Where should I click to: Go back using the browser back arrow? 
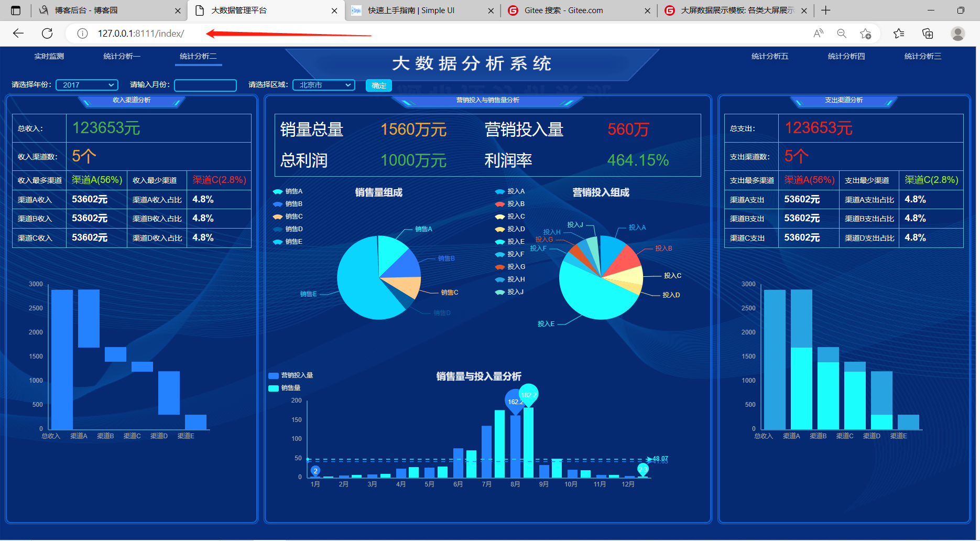point(18,34)
